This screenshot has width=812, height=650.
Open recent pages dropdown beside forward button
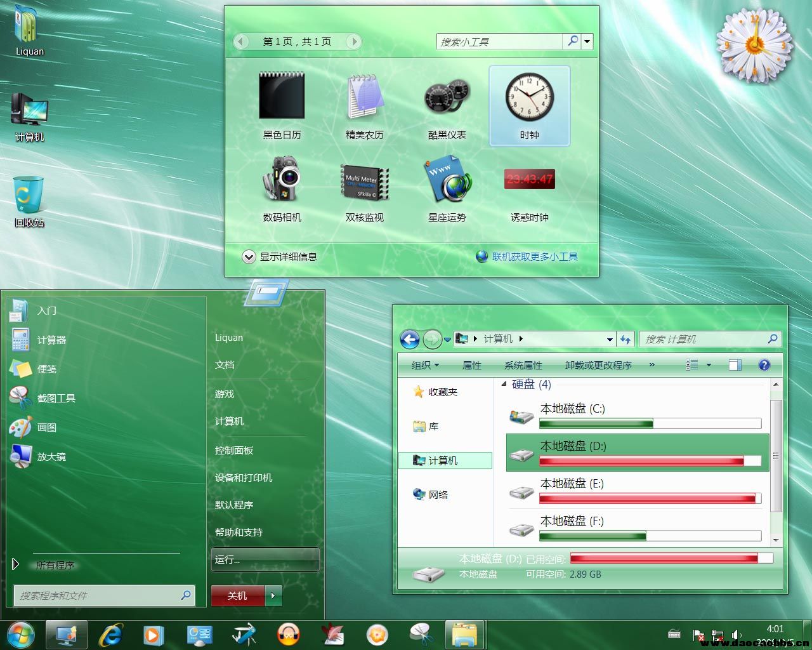pyautogui.click(x=447, y=340)
